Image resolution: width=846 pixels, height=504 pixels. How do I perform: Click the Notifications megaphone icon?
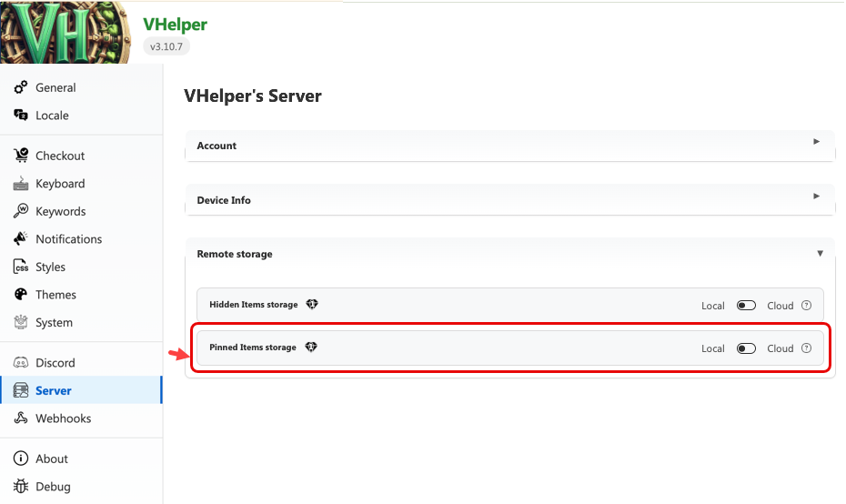coord(20,239)
